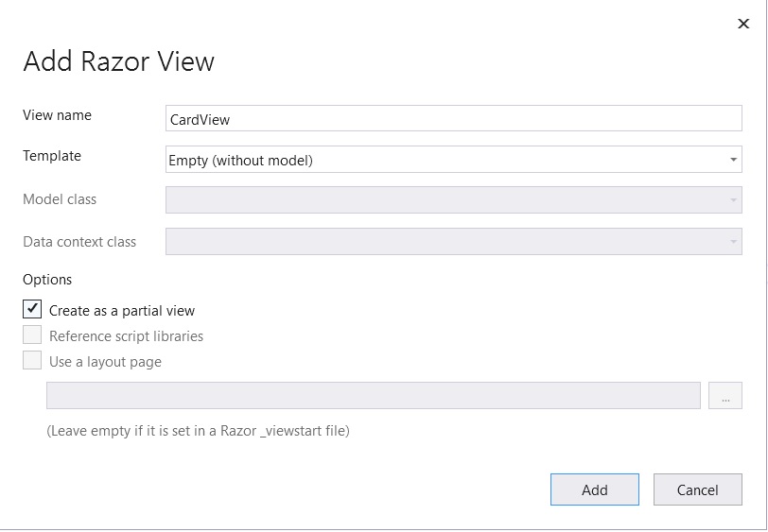This screenshot has height=532, width=768.
Task: Select the Empty (without model) template box
Action: [454, 159]
